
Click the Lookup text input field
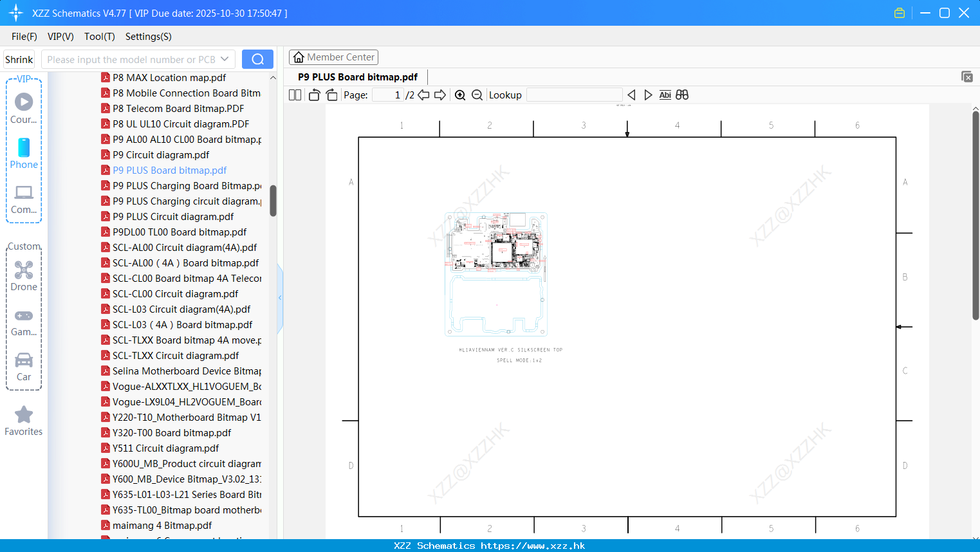(574, 95)
